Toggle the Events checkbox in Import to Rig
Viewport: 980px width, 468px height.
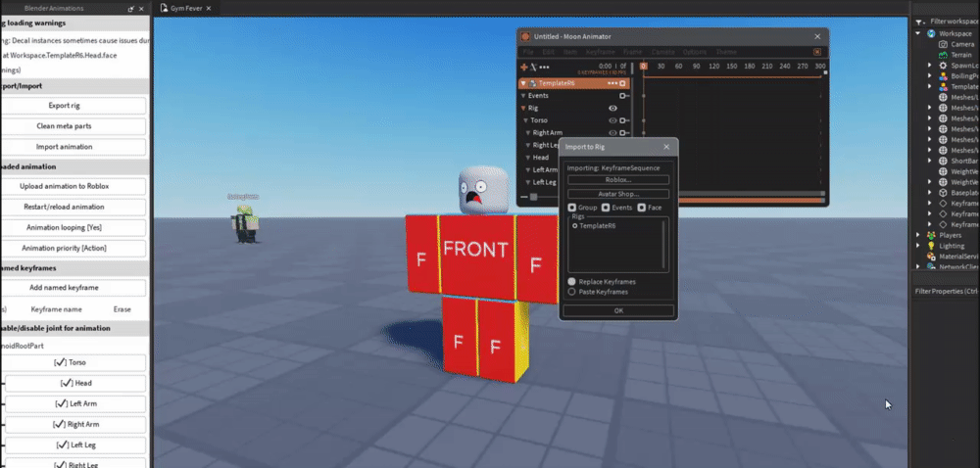pos(606,208)
